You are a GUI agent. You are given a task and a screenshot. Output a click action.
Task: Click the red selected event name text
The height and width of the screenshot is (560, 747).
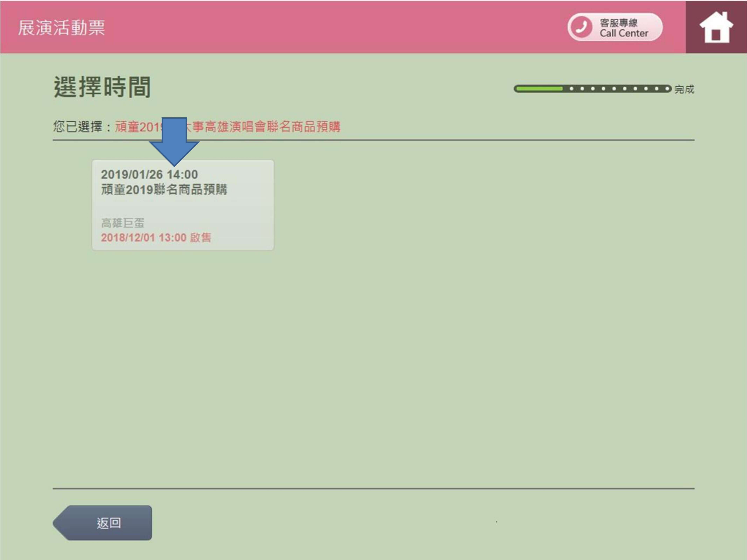click(x=228, y=127)
